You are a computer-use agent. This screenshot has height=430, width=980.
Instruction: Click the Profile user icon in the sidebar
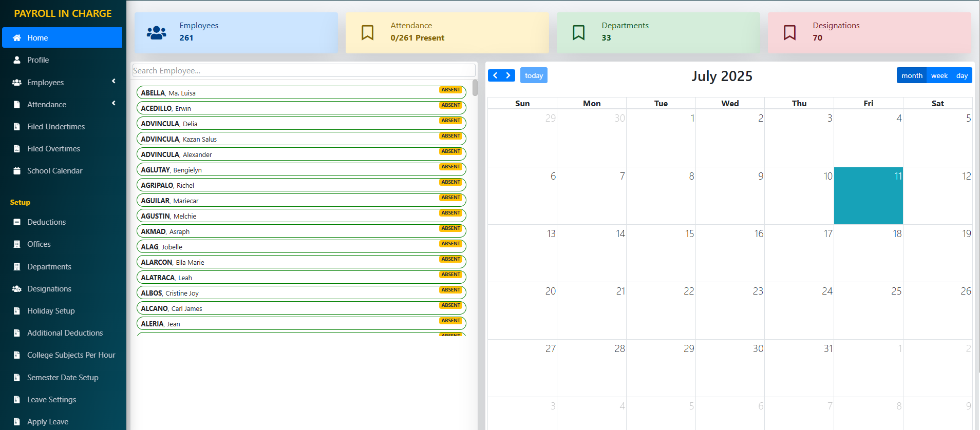click(17, 60)
